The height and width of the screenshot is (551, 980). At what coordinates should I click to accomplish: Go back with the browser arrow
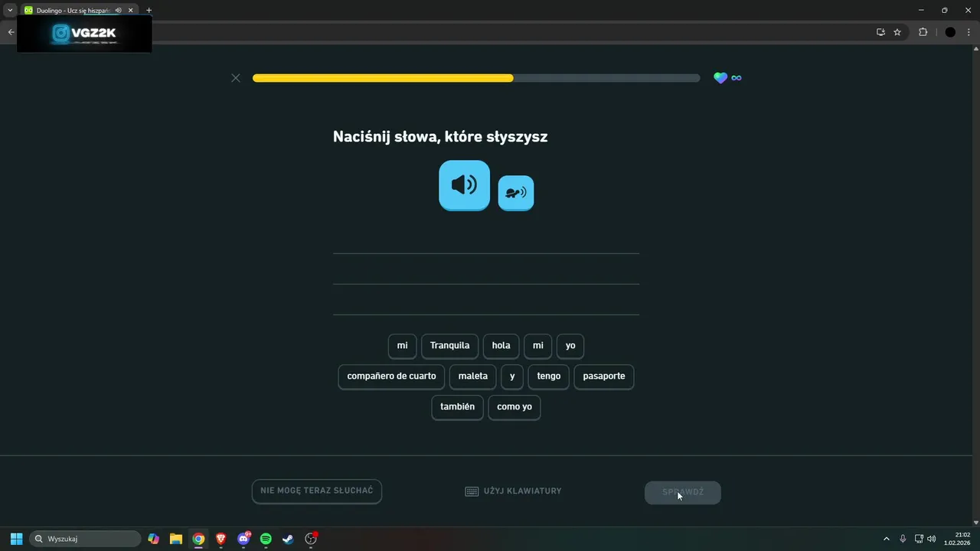(11, 32)
